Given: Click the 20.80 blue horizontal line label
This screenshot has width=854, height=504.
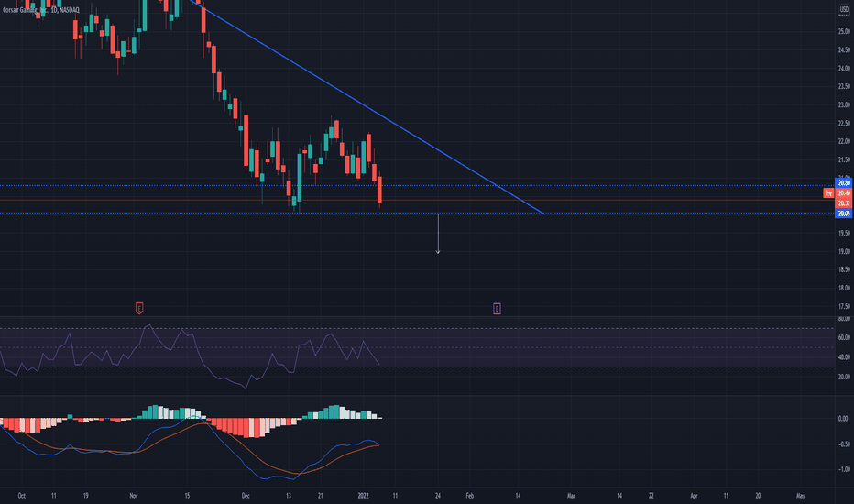Looking at the screenshot, I should tap(844, 183).
